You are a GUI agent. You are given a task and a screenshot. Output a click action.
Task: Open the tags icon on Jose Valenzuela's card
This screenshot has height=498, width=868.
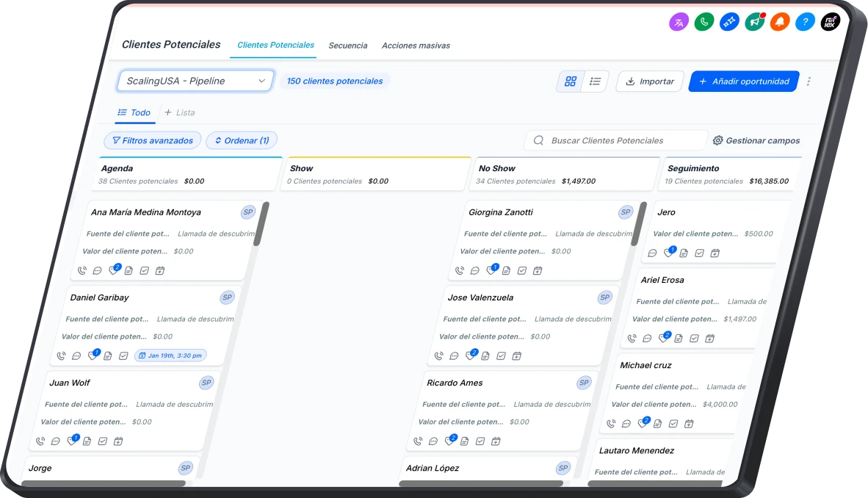471,355
